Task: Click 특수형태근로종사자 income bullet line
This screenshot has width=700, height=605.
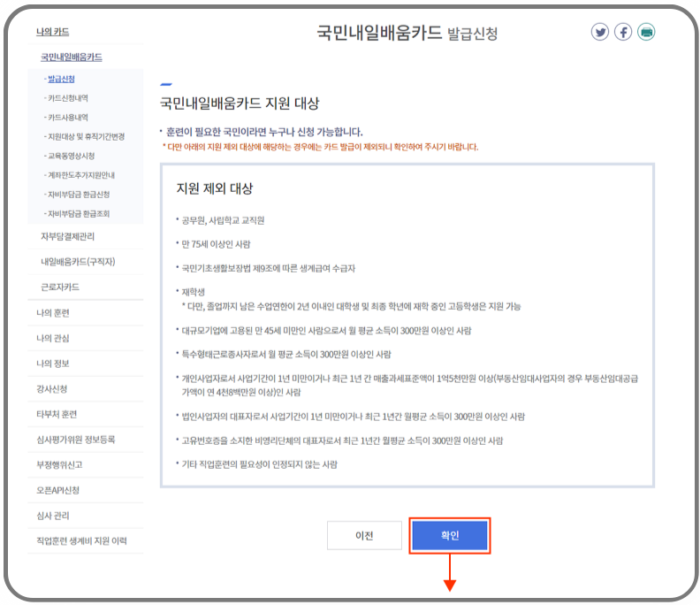Action: (286, 355)
